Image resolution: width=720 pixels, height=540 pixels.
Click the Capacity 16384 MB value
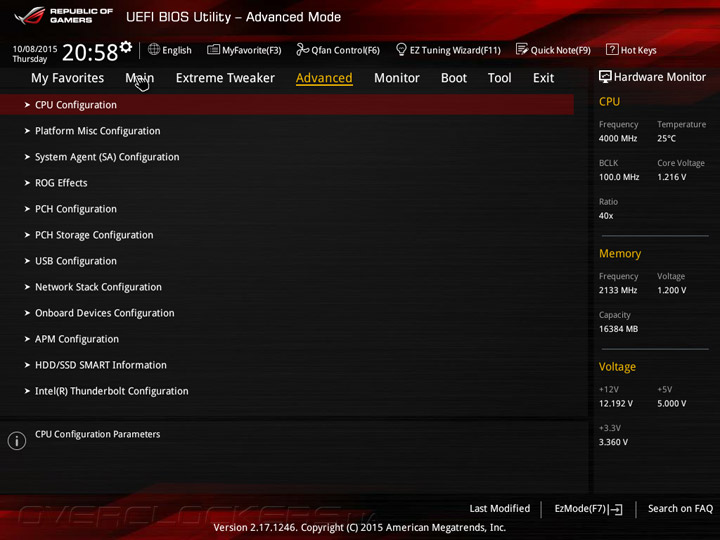(x=618, y=329)
